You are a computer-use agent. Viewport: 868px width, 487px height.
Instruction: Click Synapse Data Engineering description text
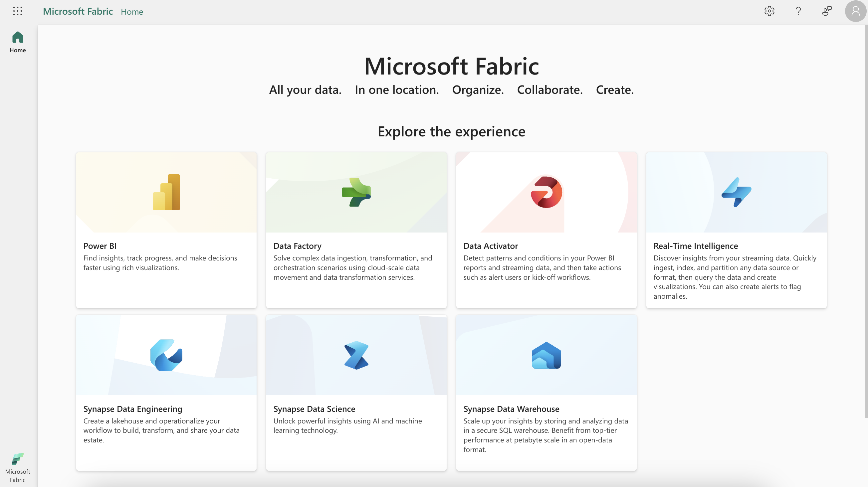(x=161, y=430)
